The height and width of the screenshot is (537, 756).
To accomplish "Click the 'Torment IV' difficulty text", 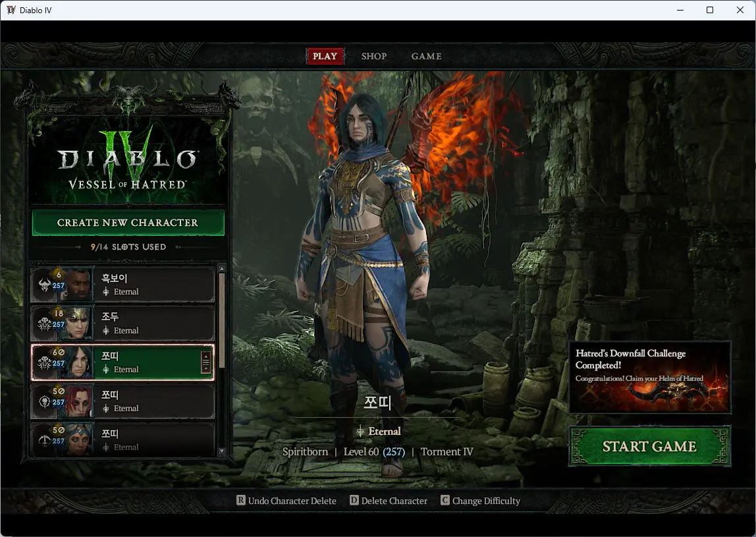I will 447,451.
